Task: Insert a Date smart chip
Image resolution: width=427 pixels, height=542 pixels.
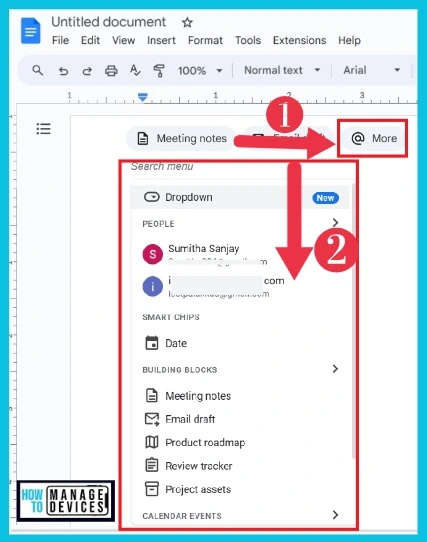Action: pyautogui.click(x=240, y=343)
